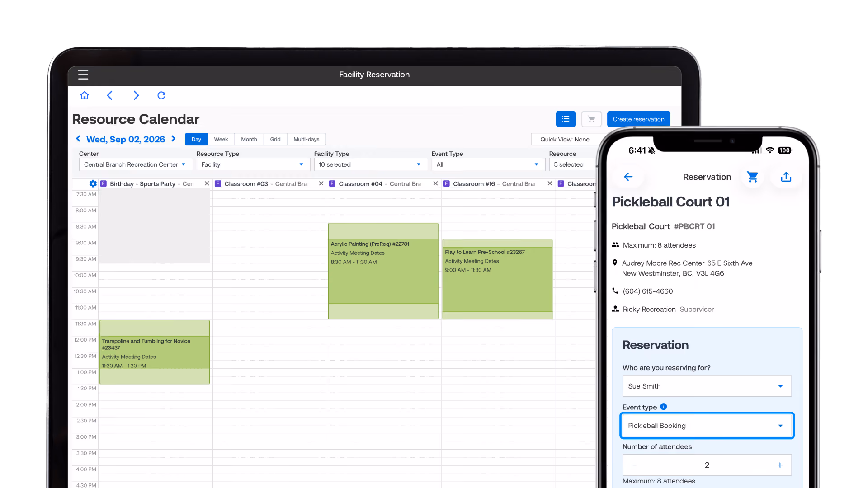The image size is (868, 488).
Task: Open Quick View: None selector
Action: point(565,139)
